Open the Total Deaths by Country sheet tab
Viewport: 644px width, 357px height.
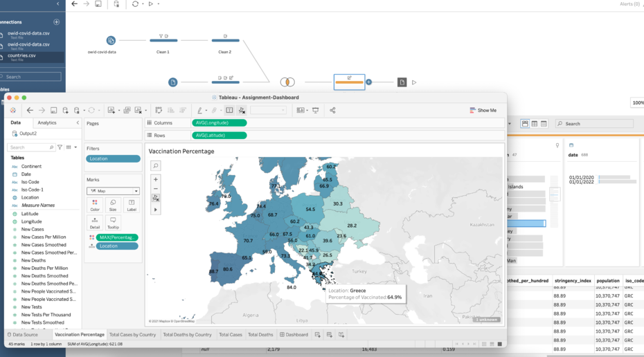[x=187, y=334]
